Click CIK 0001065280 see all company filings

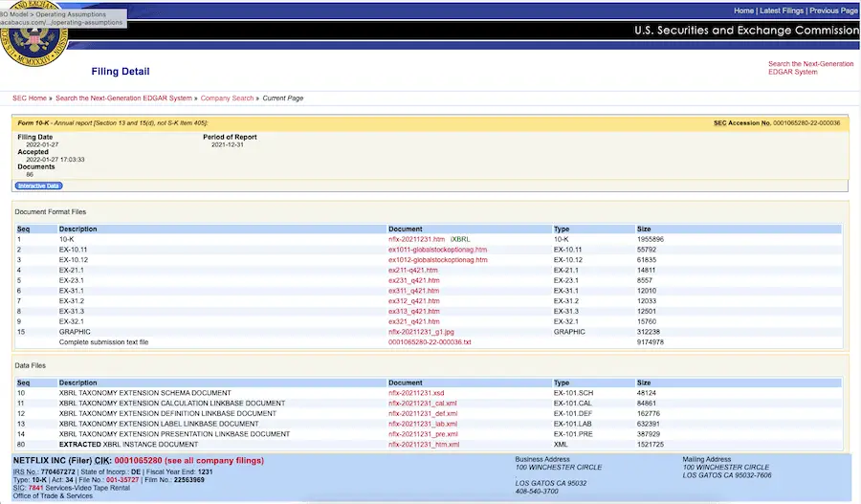pos(188,461)
